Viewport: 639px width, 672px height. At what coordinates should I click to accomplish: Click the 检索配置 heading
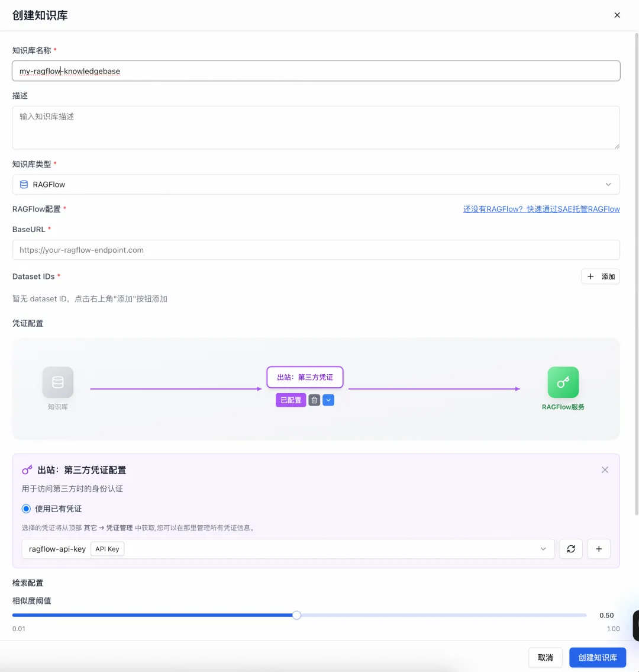tap(28, 583)
